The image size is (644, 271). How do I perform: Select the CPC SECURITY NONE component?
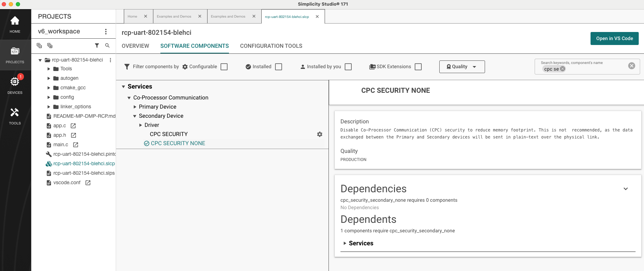coord(178,143)
